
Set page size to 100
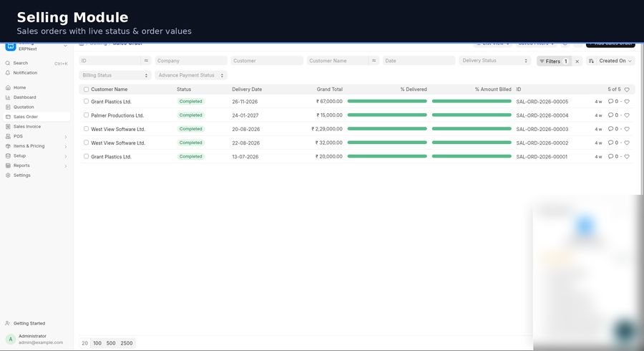point(97,343)
